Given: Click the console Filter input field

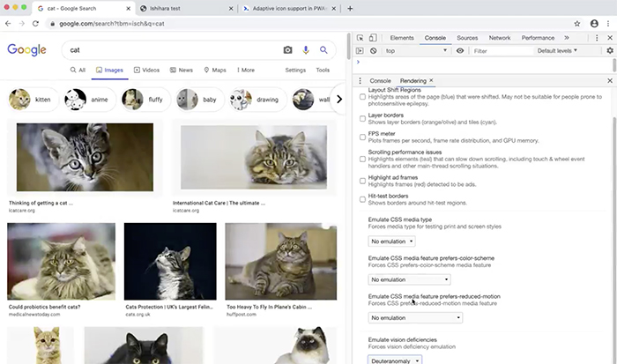Looking at the screenshot, I should [502, 51].
